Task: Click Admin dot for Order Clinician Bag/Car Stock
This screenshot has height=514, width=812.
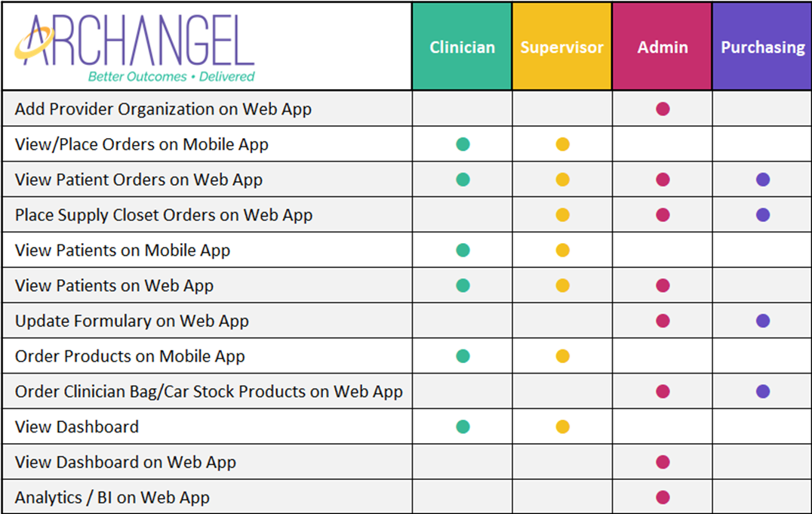Action: click(x=663, y=392)
